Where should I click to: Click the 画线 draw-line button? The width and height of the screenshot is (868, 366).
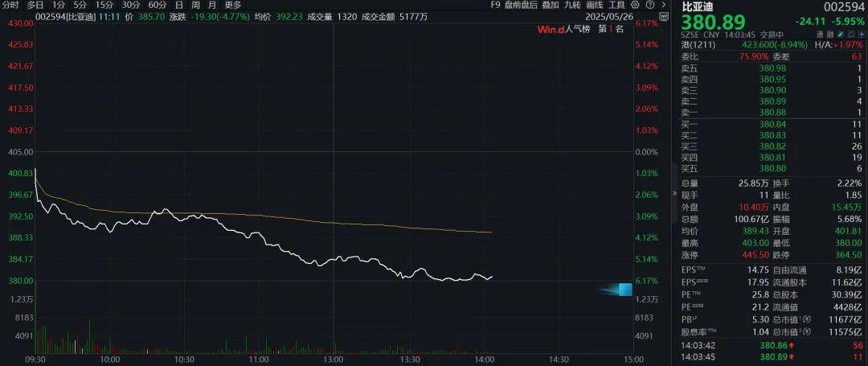(x=595, y=5)
